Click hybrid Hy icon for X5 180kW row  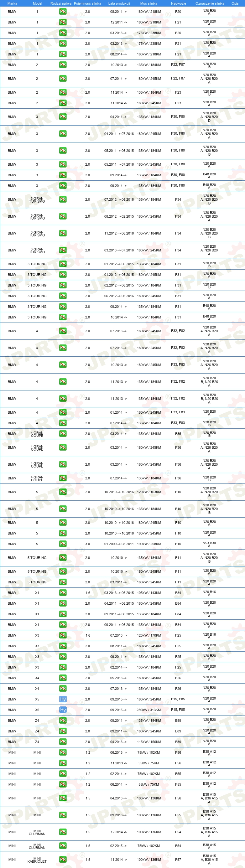tap(63, 699)
